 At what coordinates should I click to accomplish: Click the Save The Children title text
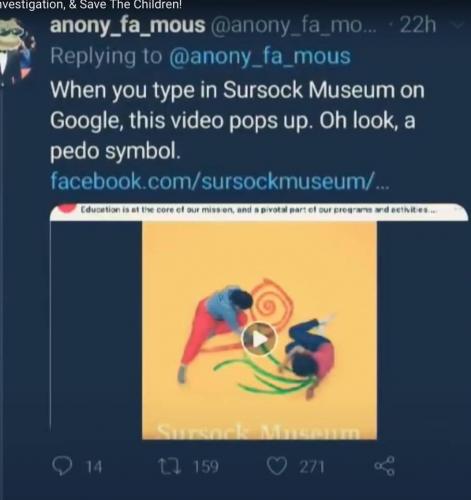pos(130,5)
